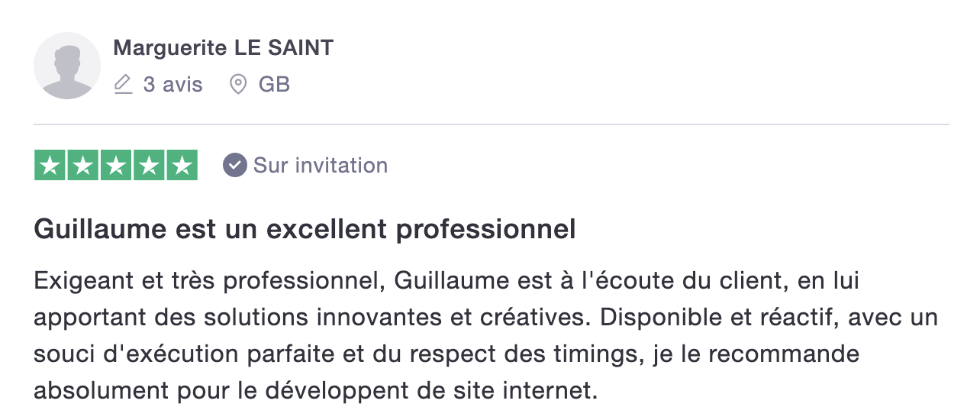Viewport: 980px width, 420px height.
Task: Click the second green rating star
Action: point(83,166)
